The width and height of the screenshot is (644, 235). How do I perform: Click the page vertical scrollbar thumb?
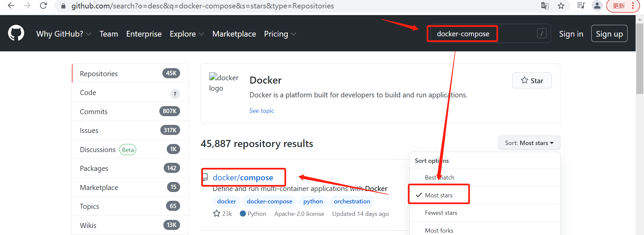click(x=640, y=59)
